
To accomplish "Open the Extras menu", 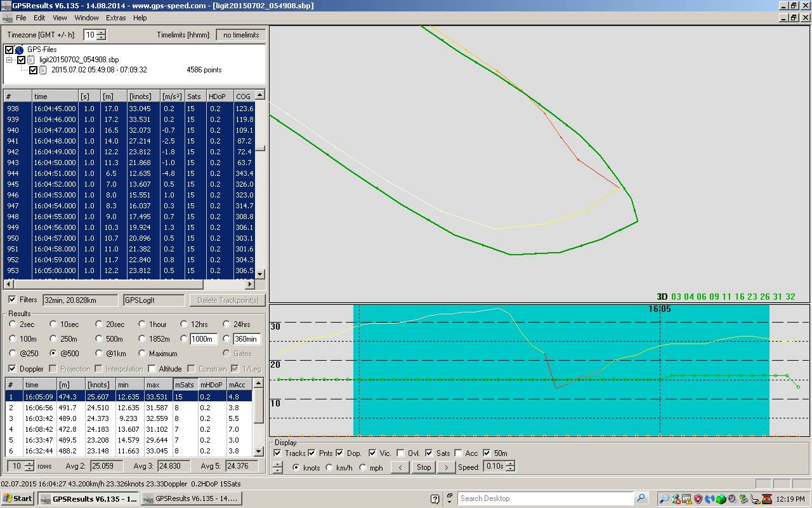I will pyautogui.click(x=116, y=18).
